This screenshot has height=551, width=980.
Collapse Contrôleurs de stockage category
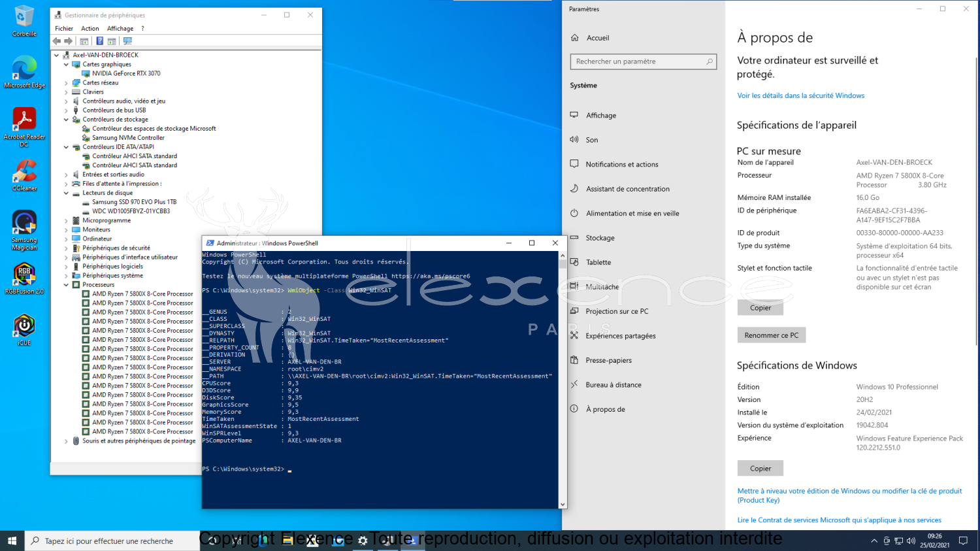(x=66, y=120)
